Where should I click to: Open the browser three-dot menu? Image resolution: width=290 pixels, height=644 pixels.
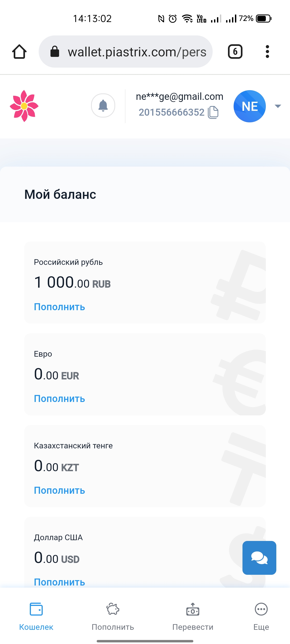tap(267, 52)
